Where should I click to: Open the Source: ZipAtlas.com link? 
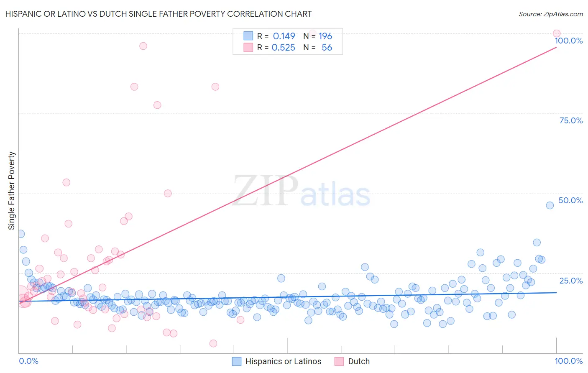pos(550,14)
